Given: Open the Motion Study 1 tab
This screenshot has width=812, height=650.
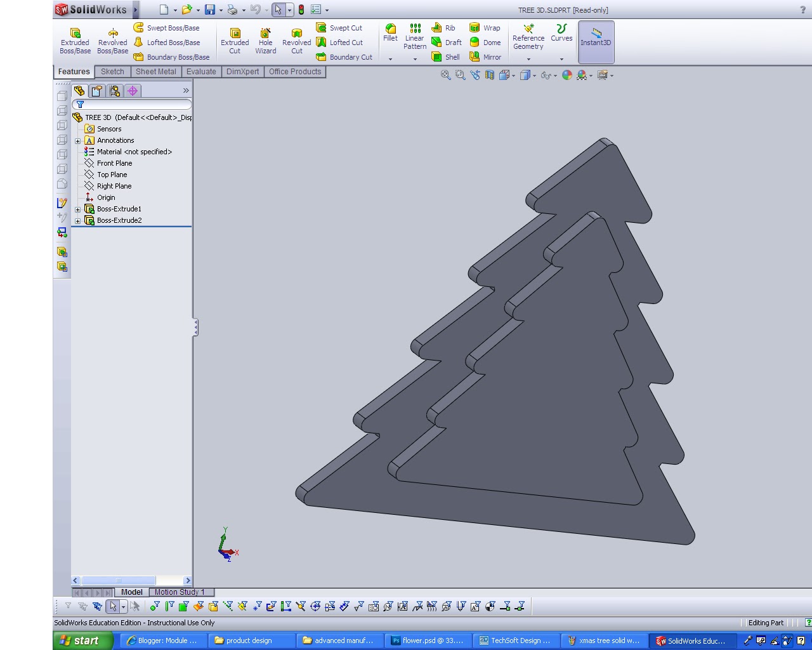Looking at the screenshot, I should (x=180, y=592).
